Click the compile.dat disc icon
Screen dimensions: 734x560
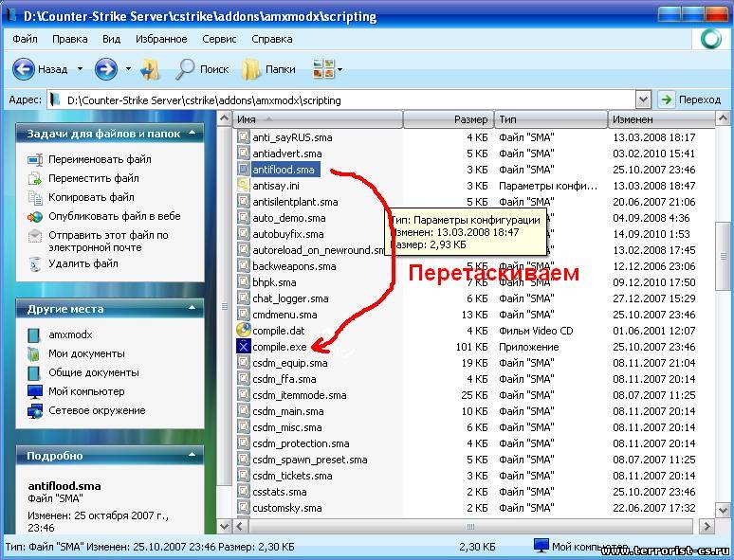[243, 330]
